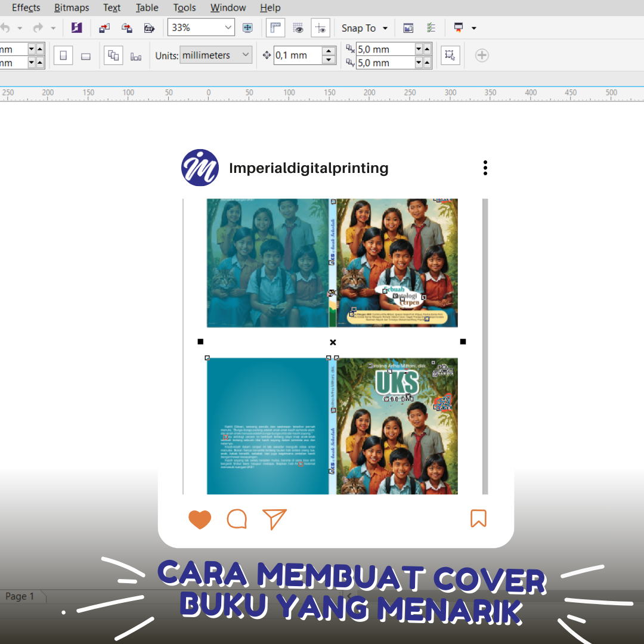This screenshot has width=644, height=644.
Task: Toggle the Show Rulers icon
Action: pyautogui.click(x=275, y=27)
